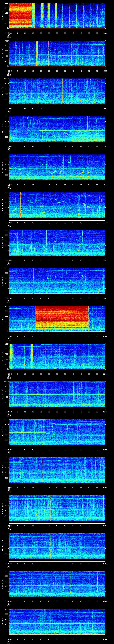
Task: Select the '13:15:00' time axis label
Action: (9, 564)
